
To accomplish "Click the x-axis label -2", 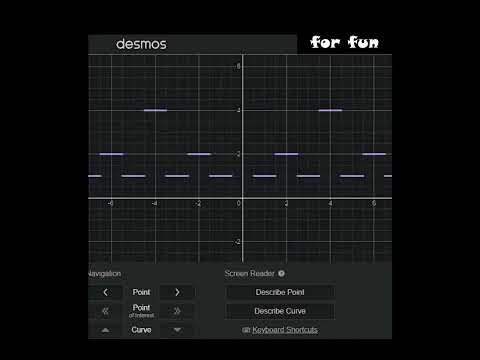I will [198, 204].
